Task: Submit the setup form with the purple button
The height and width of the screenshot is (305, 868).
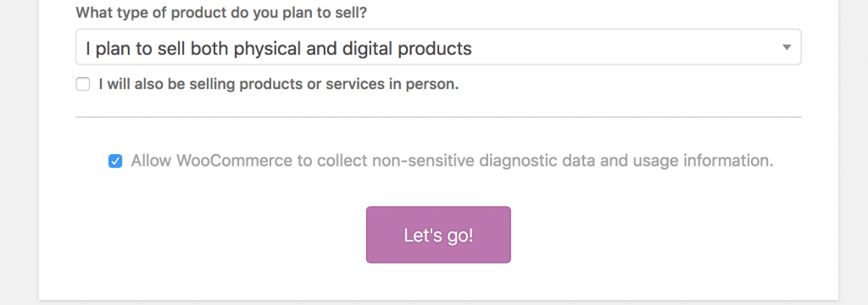Action: coord(438,235)
